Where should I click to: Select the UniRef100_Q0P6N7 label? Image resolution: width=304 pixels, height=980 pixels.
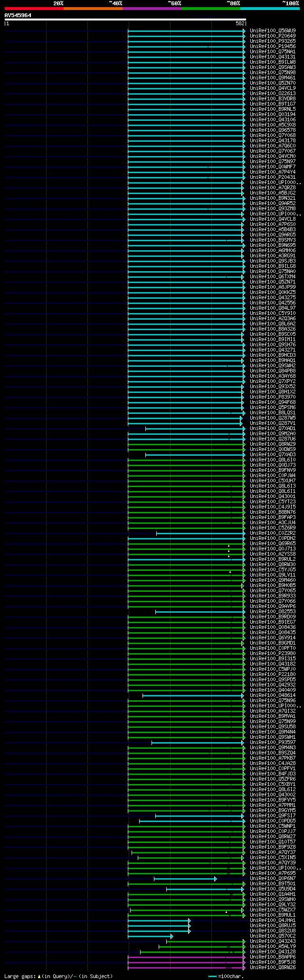pos(273,878)
